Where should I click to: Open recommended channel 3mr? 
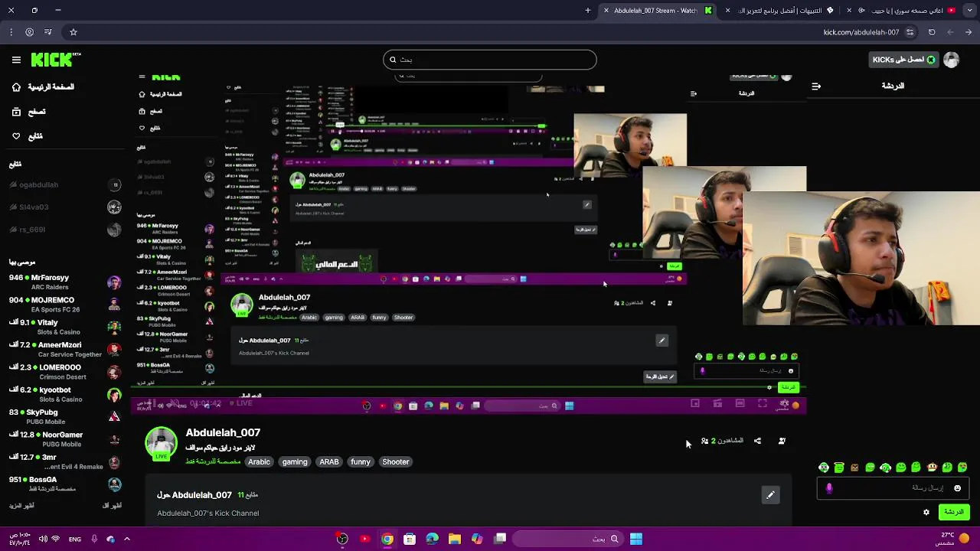click(66, 461)
